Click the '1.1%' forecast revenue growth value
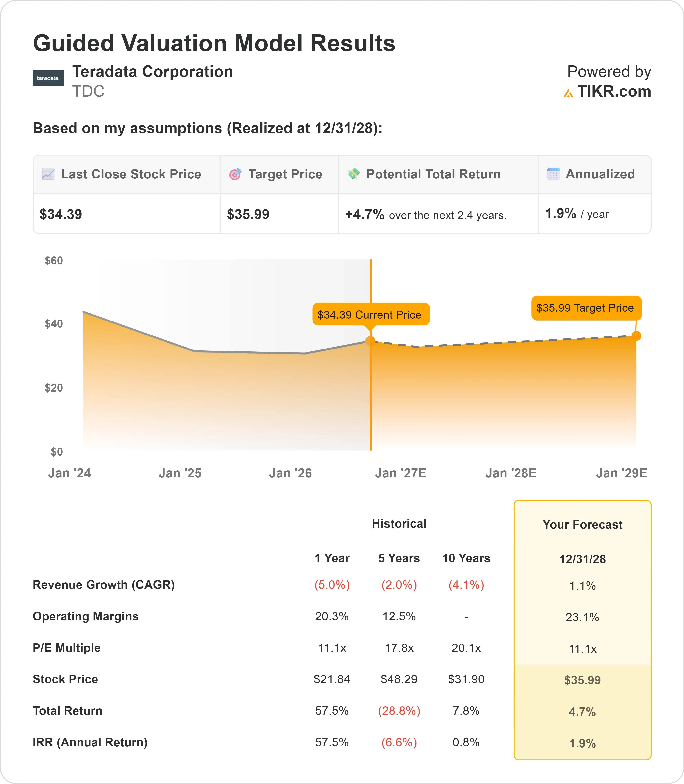Viewport: 684px width, 784px height. point(582,586)
